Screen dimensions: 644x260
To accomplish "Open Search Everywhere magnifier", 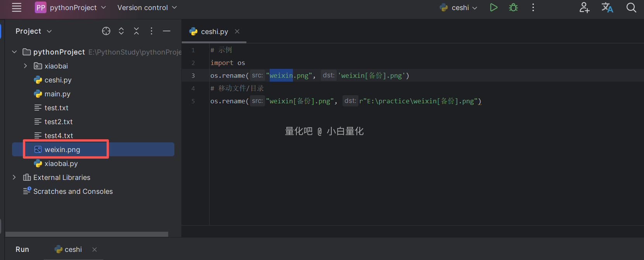I will (631, 7).
